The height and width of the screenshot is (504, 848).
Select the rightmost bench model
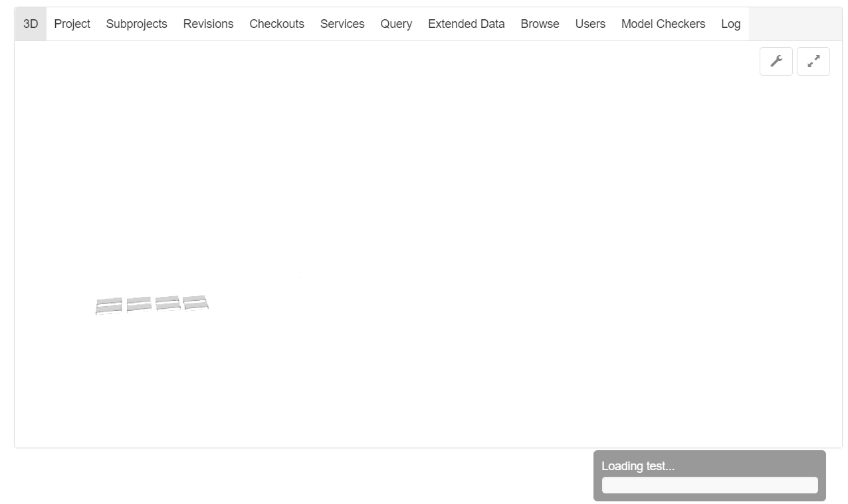point(197,302)
